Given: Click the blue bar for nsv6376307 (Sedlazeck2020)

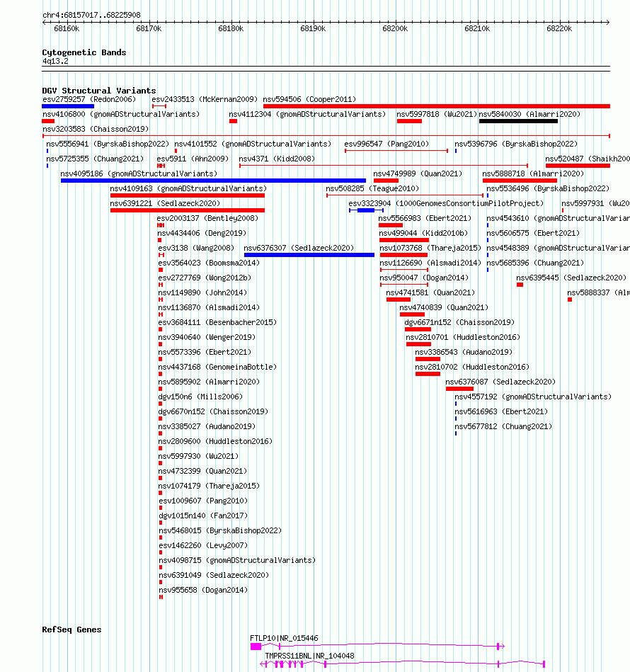Looking at the screenshot, I should [309, 255].
